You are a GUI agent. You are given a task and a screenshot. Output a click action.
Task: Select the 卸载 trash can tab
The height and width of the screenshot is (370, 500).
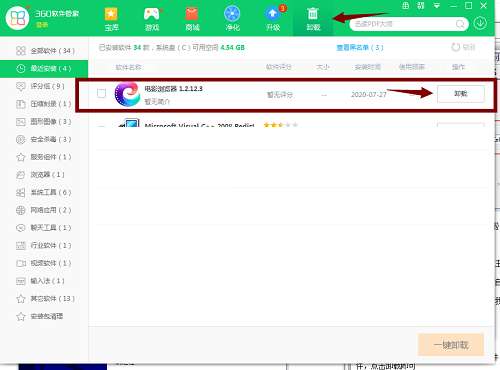(x=313, y=19)
